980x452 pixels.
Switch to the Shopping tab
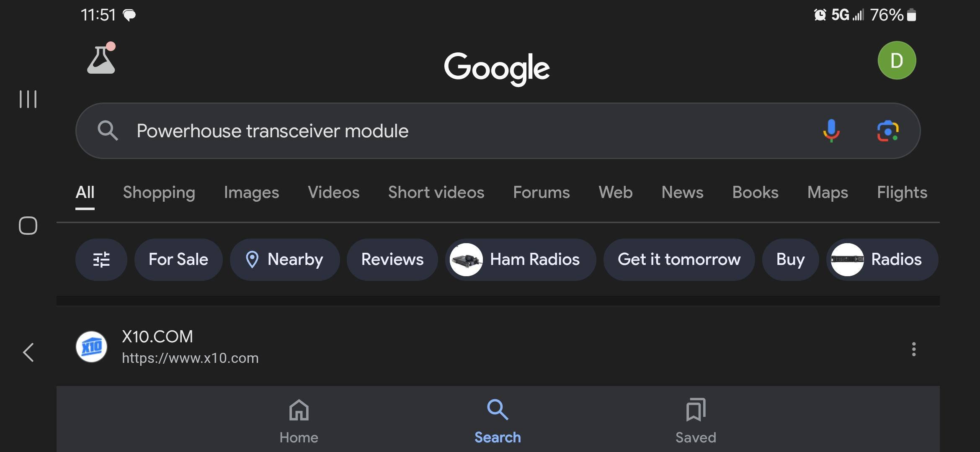159,193
